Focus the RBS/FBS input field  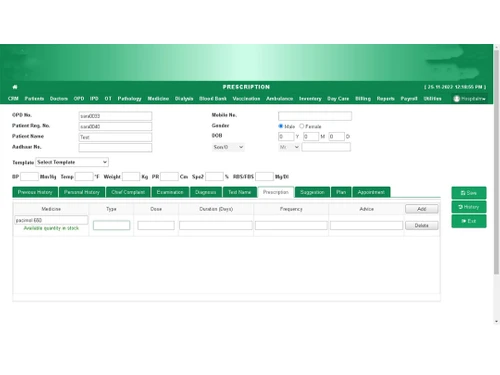tap(264, 177)
